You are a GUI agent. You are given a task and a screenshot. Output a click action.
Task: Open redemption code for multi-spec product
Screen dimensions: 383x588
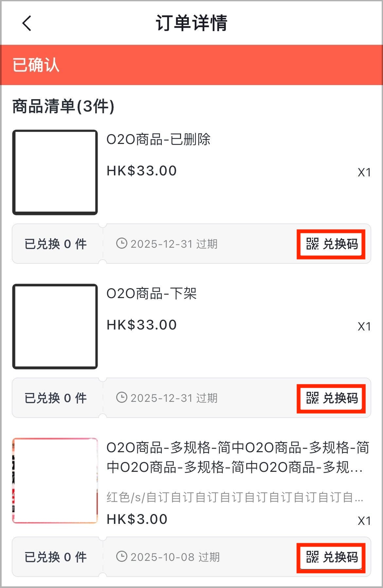click(x=331, y=557)
